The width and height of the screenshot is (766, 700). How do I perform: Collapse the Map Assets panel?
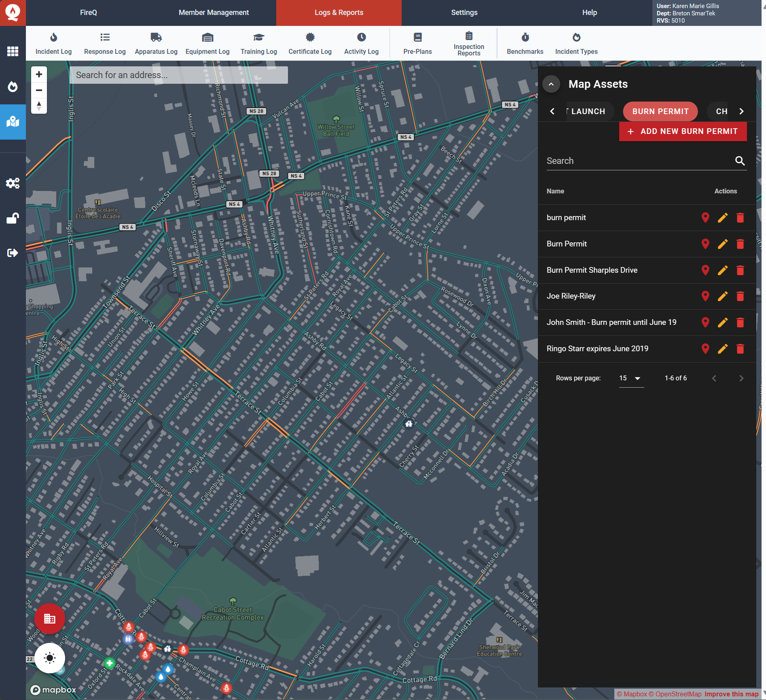[551, 84]
